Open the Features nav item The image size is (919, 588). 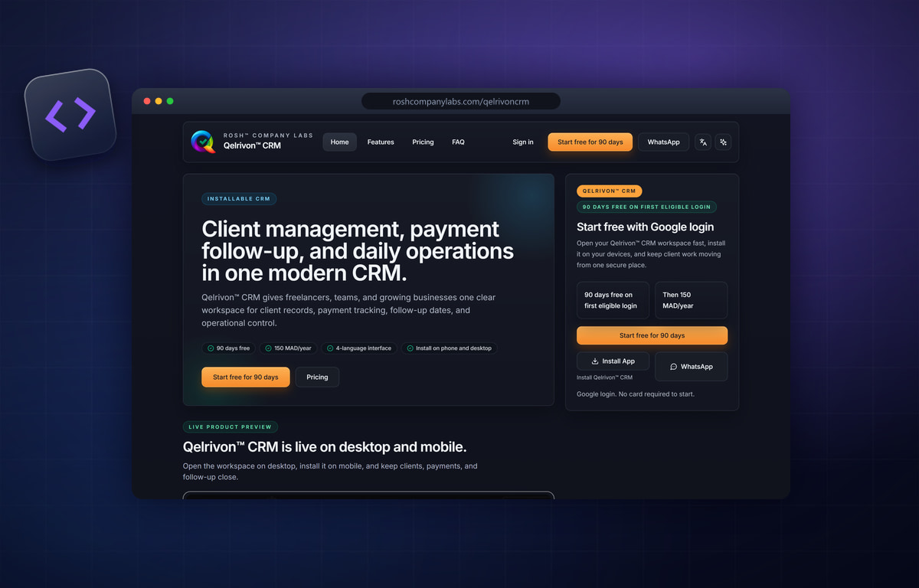coord(381,142)
